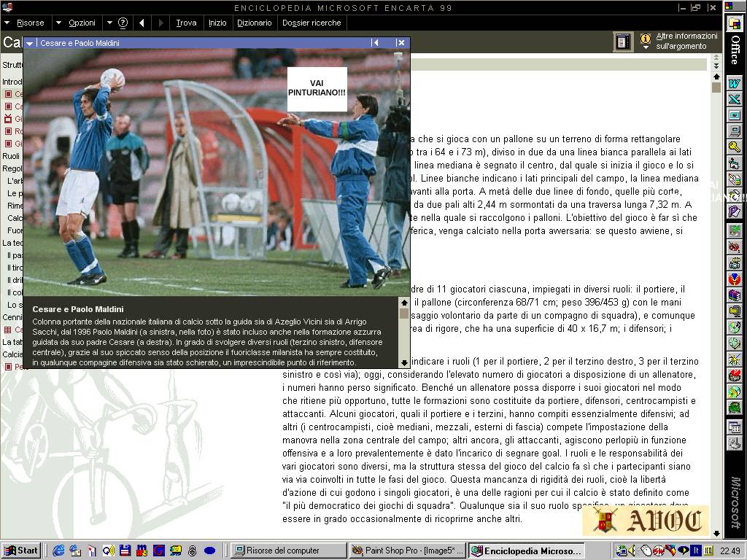Launch Internet Explorer from quick launch
The height and width of the screenshot is (560, 747).
coord(58,551)
